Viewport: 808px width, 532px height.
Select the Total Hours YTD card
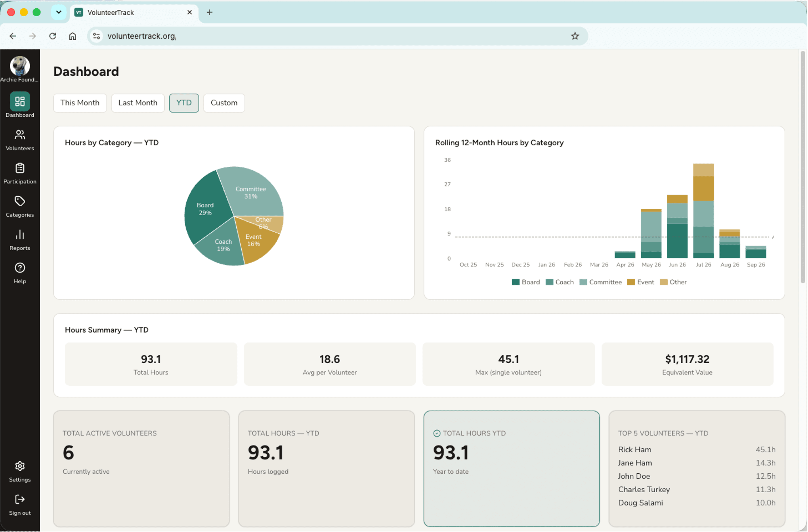[x=512, y=468]
